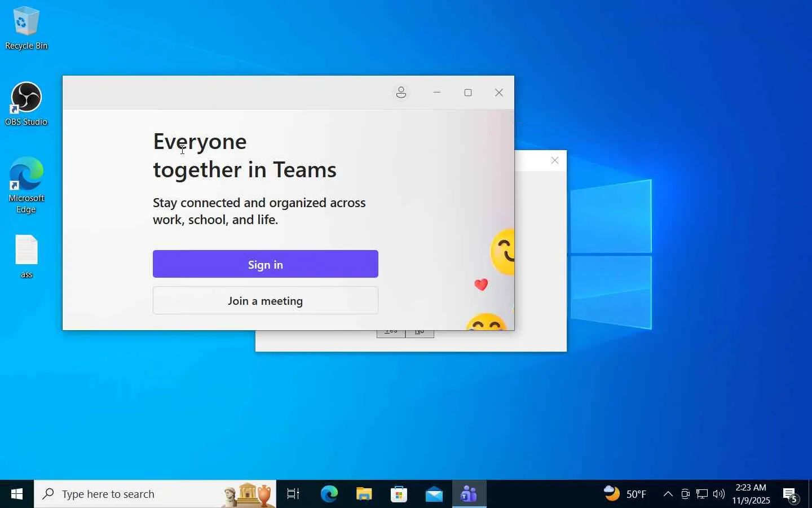812x508 pixels.
Task: Open the network status tray icon
Action: [703, 494]
